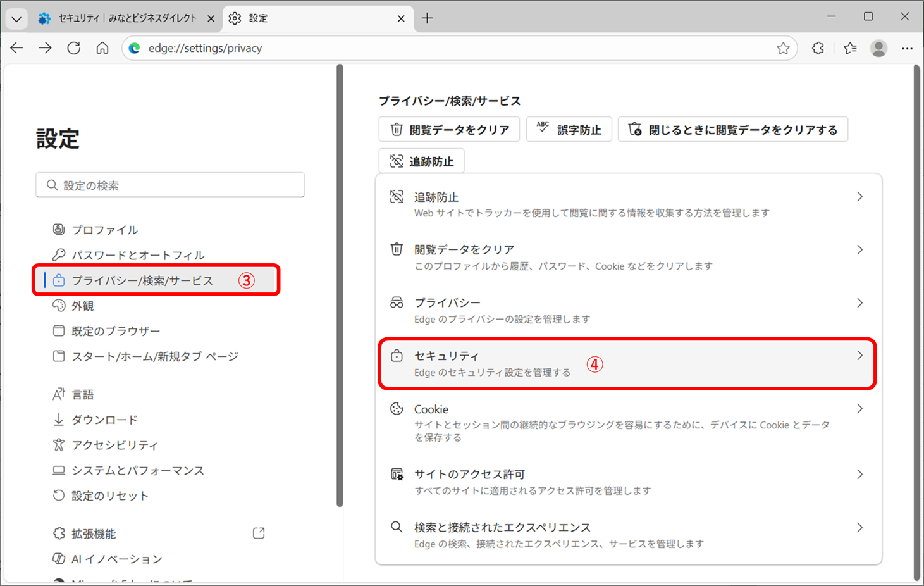Image resolution: width=924 pixels, height=586 pixels.
Task: Open external link icon beside 拡張機能
Action: coord(259,533)
